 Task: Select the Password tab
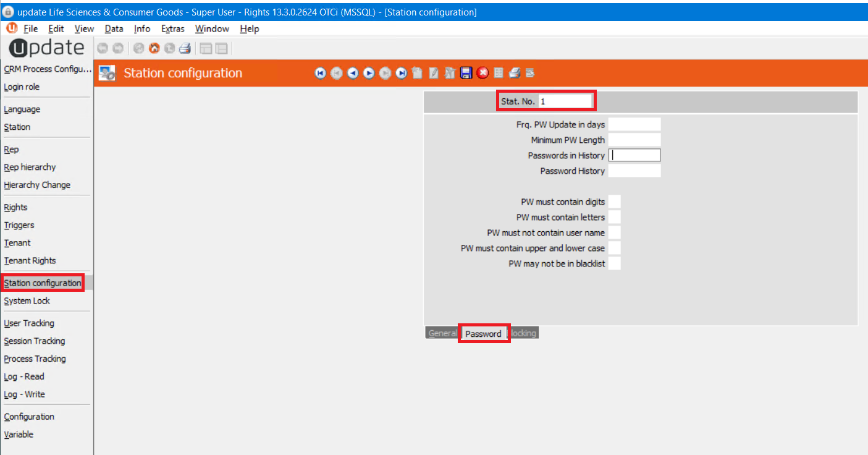click(484, 334)
